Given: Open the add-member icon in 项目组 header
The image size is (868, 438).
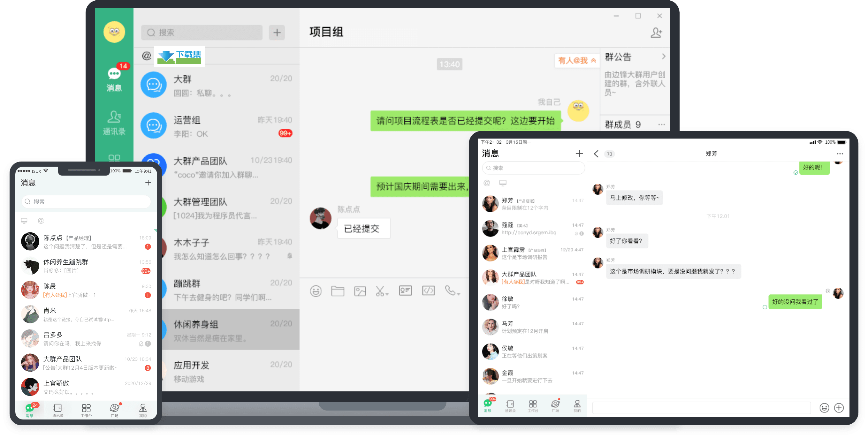Looking at the screenshot, I should point(656,33).
